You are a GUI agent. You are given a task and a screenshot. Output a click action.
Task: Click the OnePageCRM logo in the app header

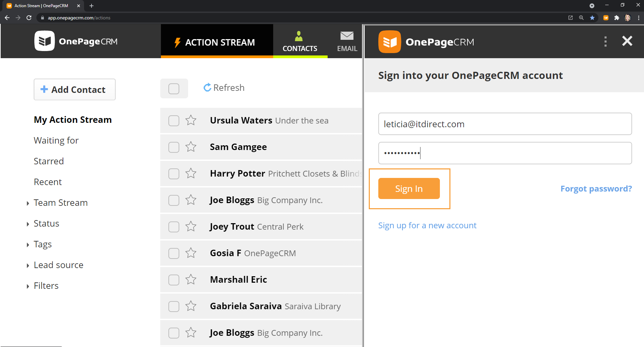point(76,41)
